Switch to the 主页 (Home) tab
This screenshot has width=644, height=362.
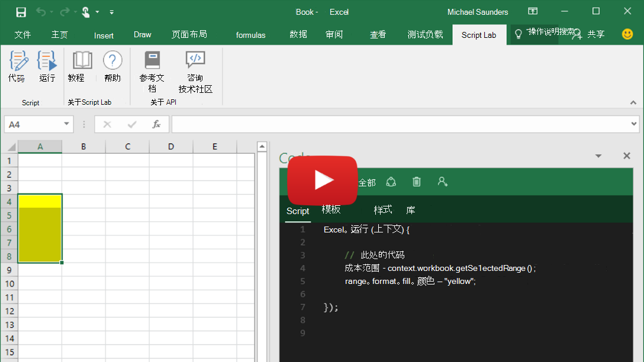(60, 35)
